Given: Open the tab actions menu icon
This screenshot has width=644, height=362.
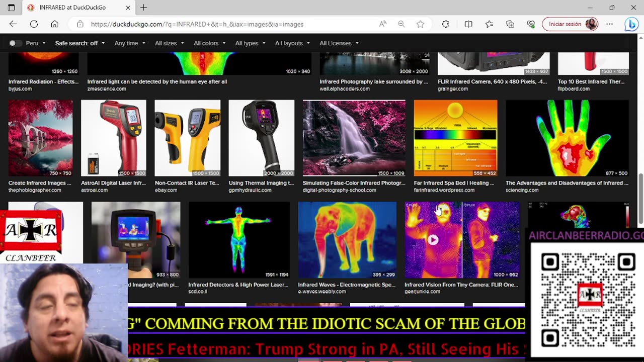Looking at the screenshot, I should [11, 8].
